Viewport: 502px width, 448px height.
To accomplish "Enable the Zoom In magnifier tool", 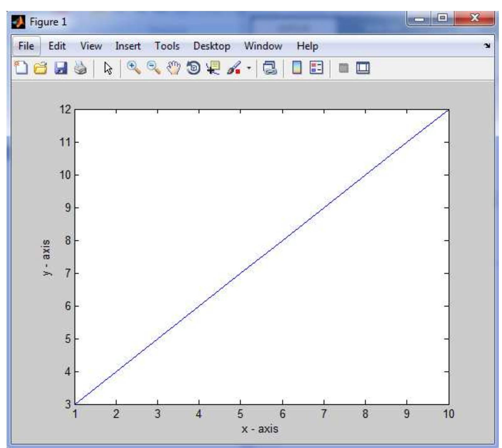I will [x=134, y=68].
